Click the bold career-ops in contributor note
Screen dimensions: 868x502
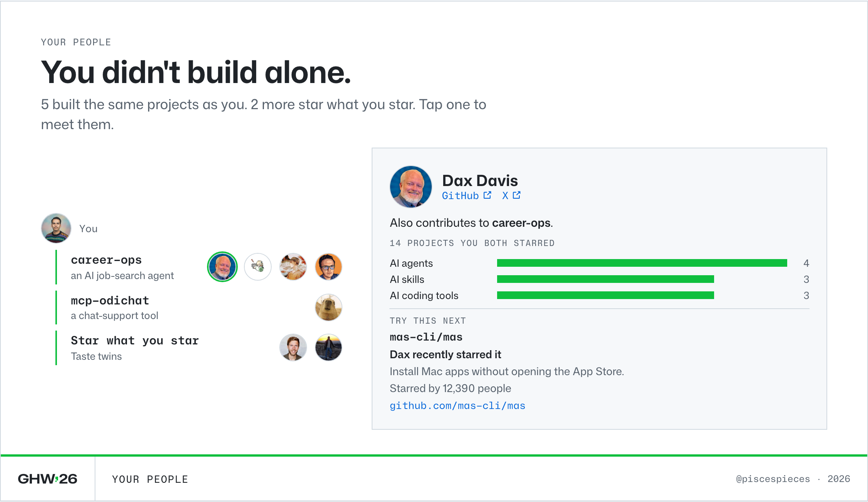tap(521, 223)
